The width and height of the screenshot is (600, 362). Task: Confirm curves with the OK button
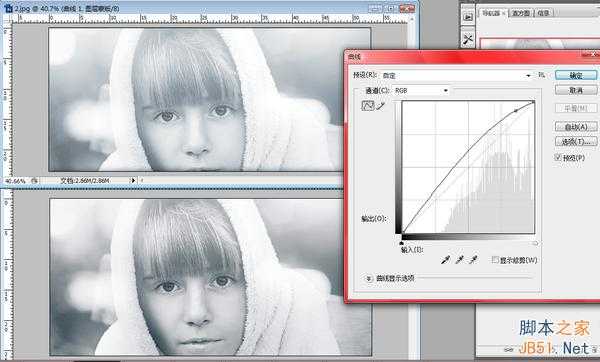click(576, 75)
